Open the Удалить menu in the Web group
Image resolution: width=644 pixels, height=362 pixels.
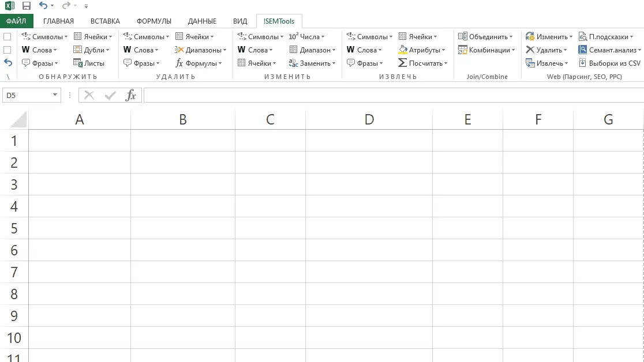click(x=546, y=50)
